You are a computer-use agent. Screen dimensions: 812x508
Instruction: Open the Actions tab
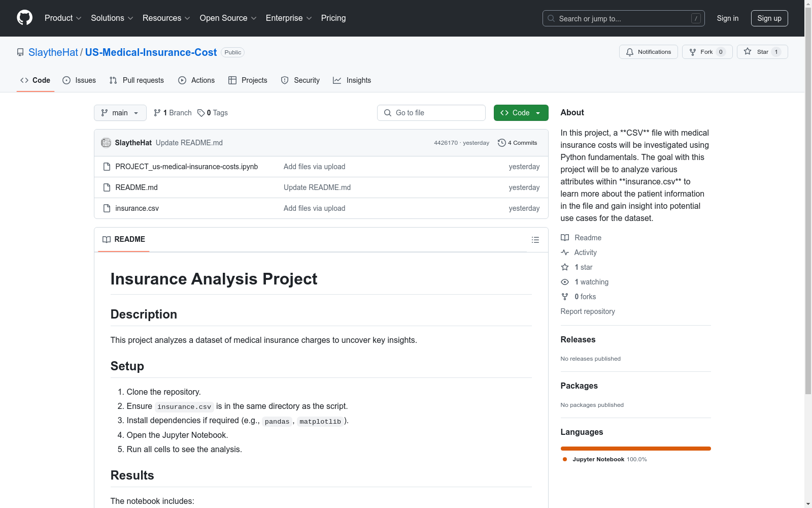point(196,80)
